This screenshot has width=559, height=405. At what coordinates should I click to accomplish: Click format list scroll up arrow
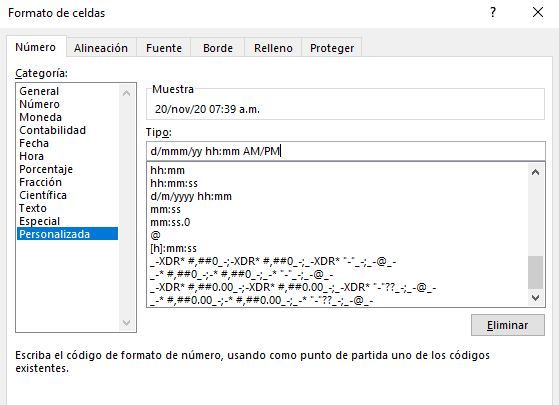(x=535, y=172)
